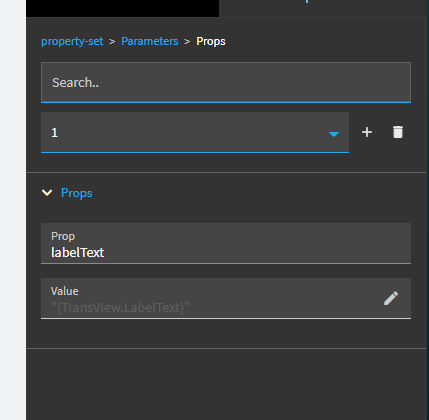
Task: Focus the Search field
Action: [226, 82]
